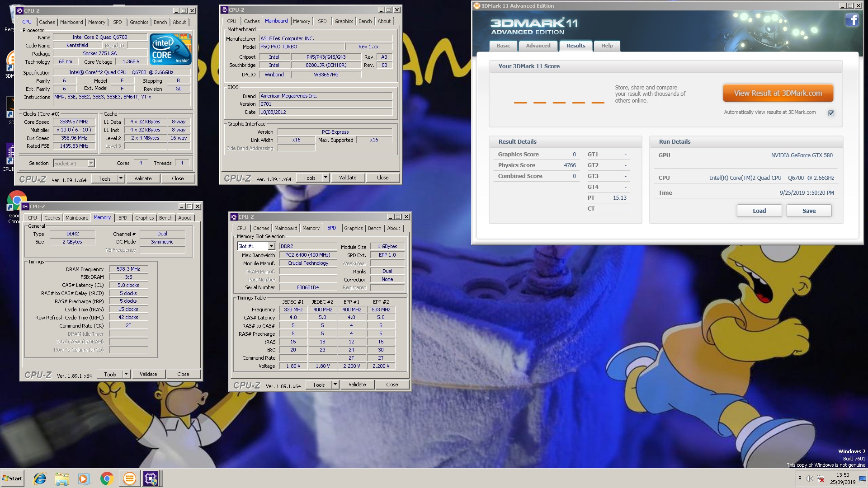868x488 pixels.
Task: Open Internet Explorer from the taskbar
Action: coord(40,479)
